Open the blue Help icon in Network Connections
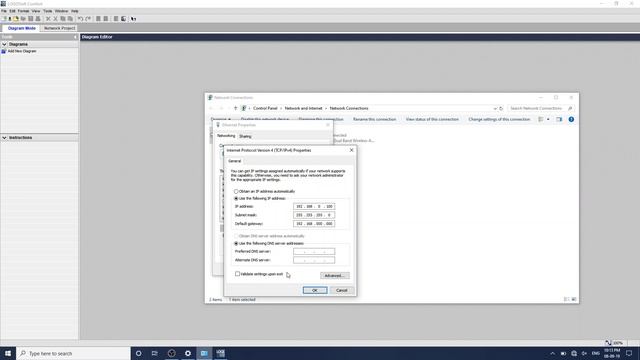 571,119
